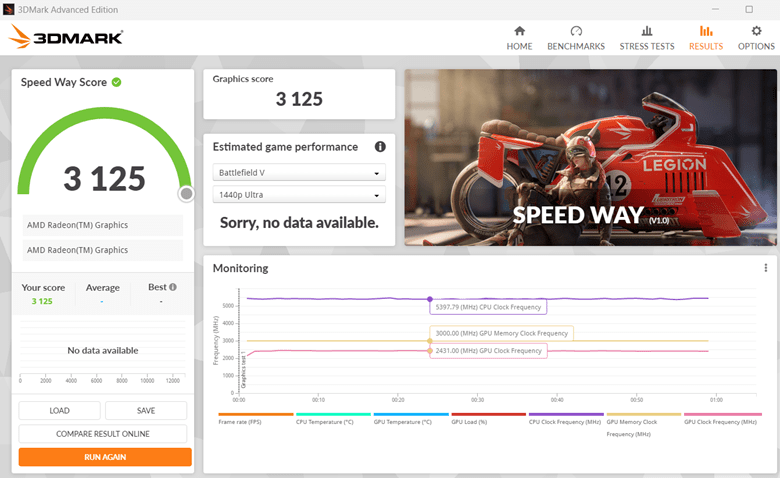The image size is (780, 478).
Task: Click Compare Result Online button
Action: (103, 434)
